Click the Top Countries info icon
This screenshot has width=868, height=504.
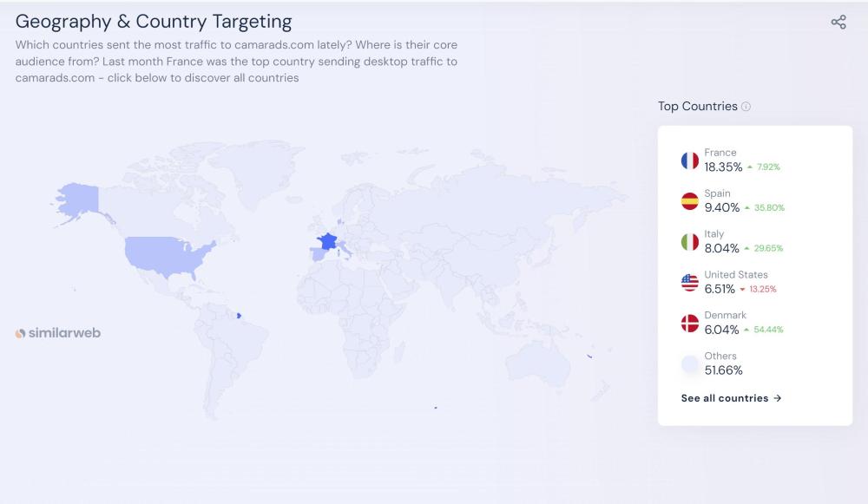pyautogui.click(x=746, y=107)
